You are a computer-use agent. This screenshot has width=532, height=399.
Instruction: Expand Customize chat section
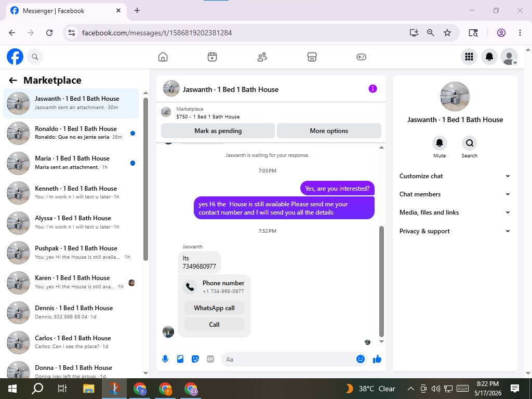455,176
